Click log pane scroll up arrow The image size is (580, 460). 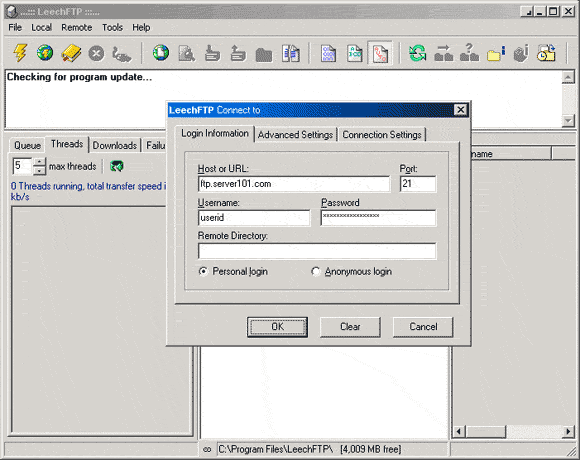[x=568, y=77]
